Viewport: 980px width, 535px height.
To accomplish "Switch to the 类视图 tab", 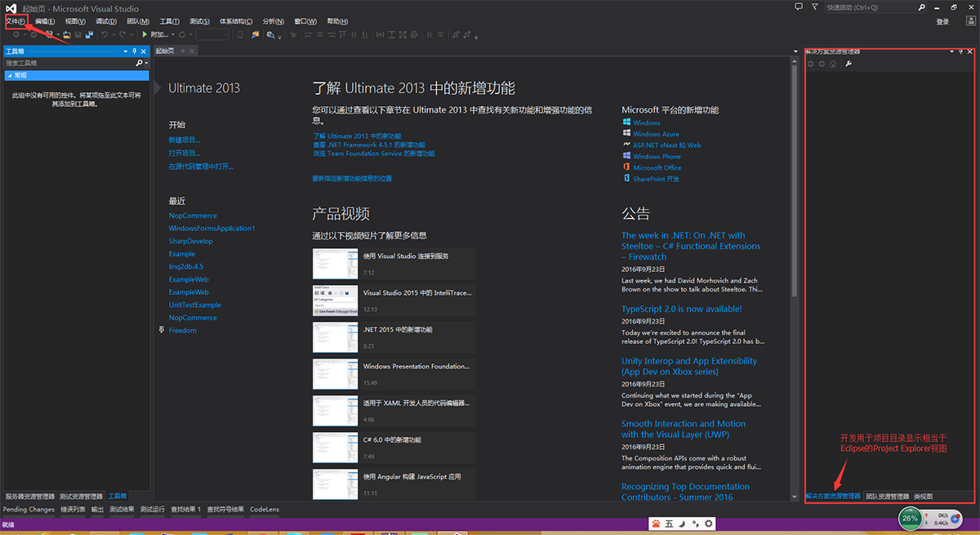I will click(x=923, y=496).
